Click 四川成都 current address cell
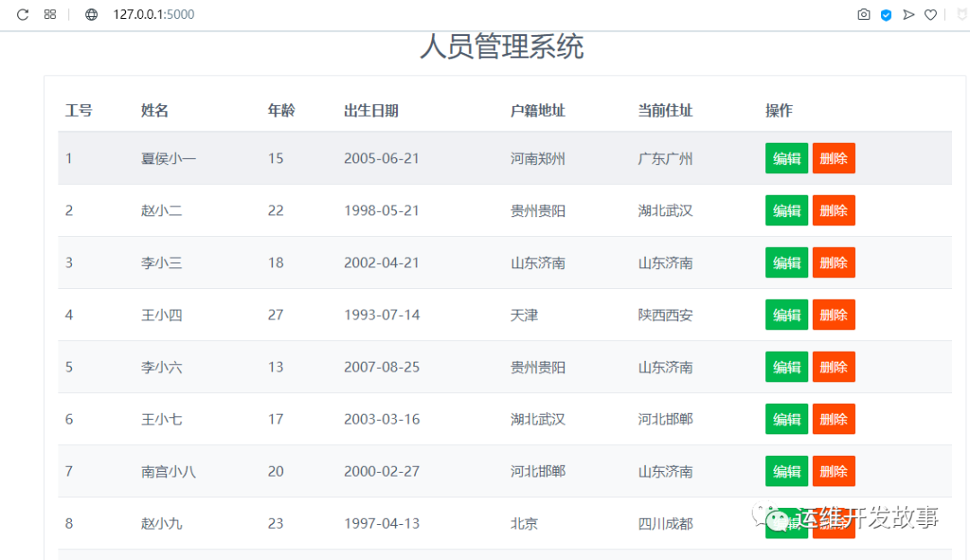Screen dimensions: 970x560 coord(665,523)
